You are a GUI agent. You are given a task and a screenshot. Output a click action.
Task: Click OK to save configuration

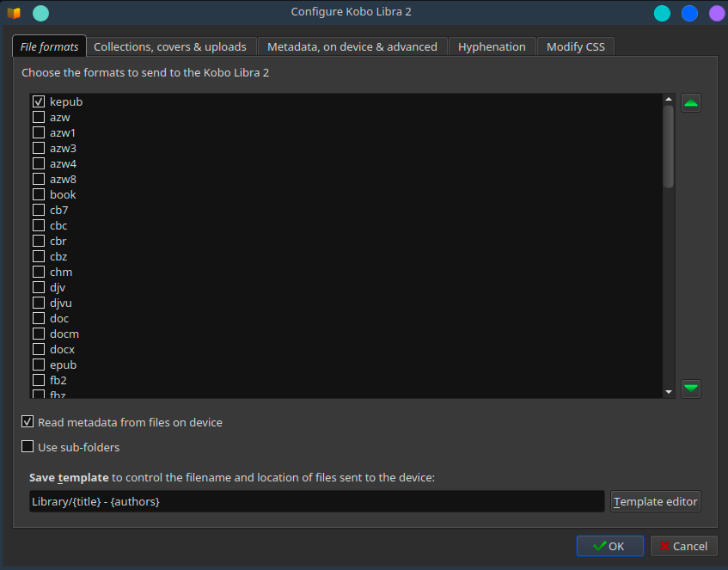click(609, 546)
